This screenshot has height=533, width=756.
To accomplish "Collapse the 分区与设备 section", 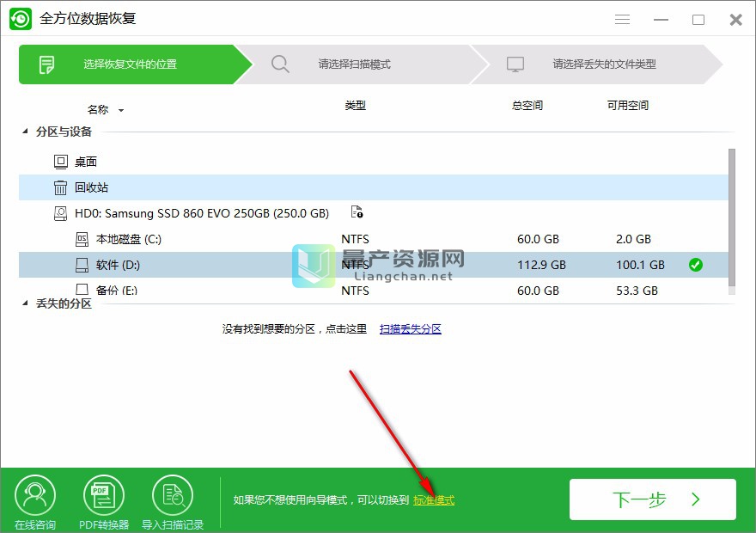I will tap(25, 132).
